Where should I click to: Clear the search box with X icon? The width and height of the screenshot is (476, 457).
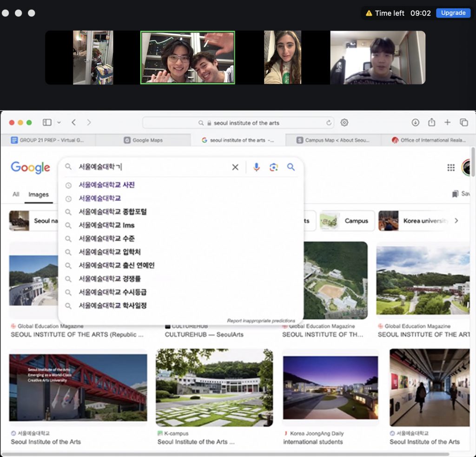coord(235,167)
